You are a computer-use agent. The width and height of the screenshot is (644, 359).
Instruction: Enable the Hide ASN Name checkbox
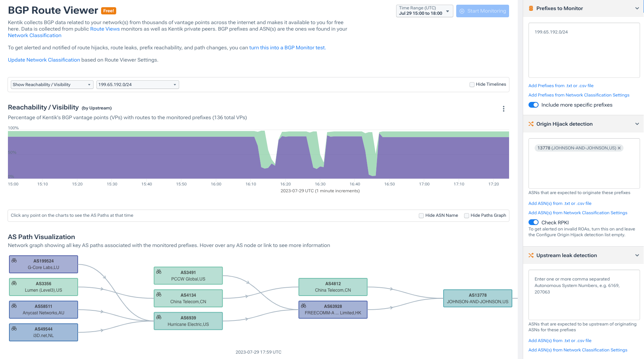(x=421, y=215)
